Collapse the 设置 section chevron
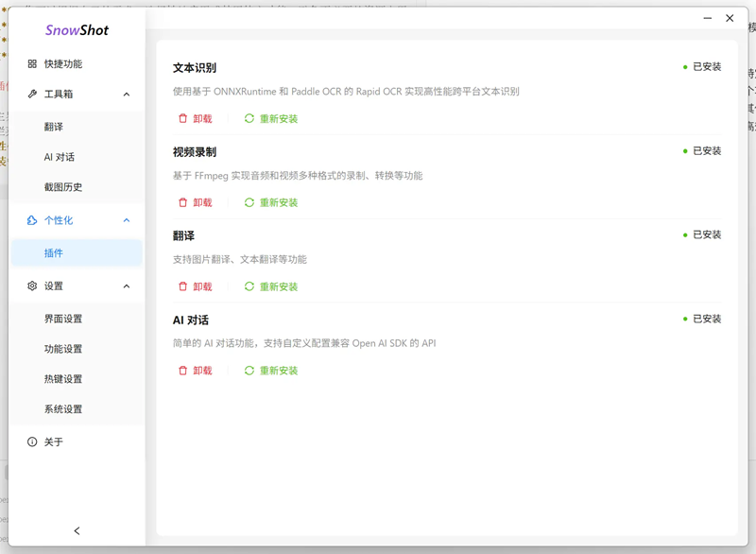 tap(127, 286)
